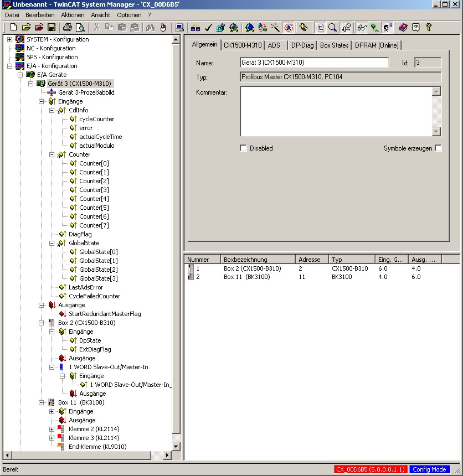
Task: Collapse the Counter tree node
Action: click(52, 154)
